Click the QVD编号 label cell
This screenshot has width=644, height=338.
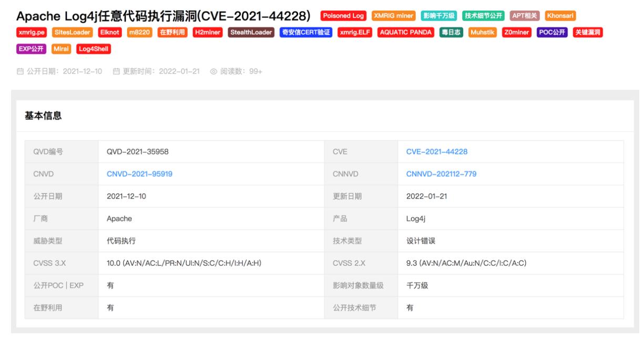tap(62, 152)
